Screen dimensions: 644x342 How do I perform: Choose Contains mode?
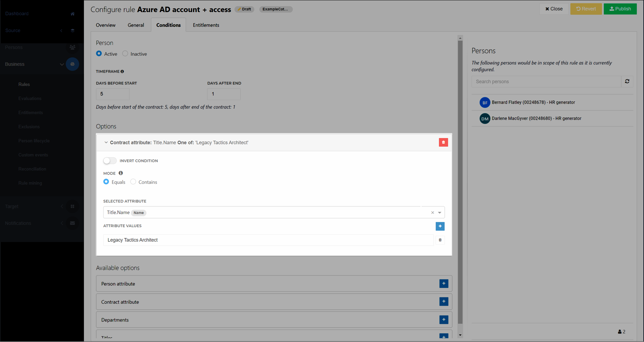pyautogui.click(x=133, y=182)
